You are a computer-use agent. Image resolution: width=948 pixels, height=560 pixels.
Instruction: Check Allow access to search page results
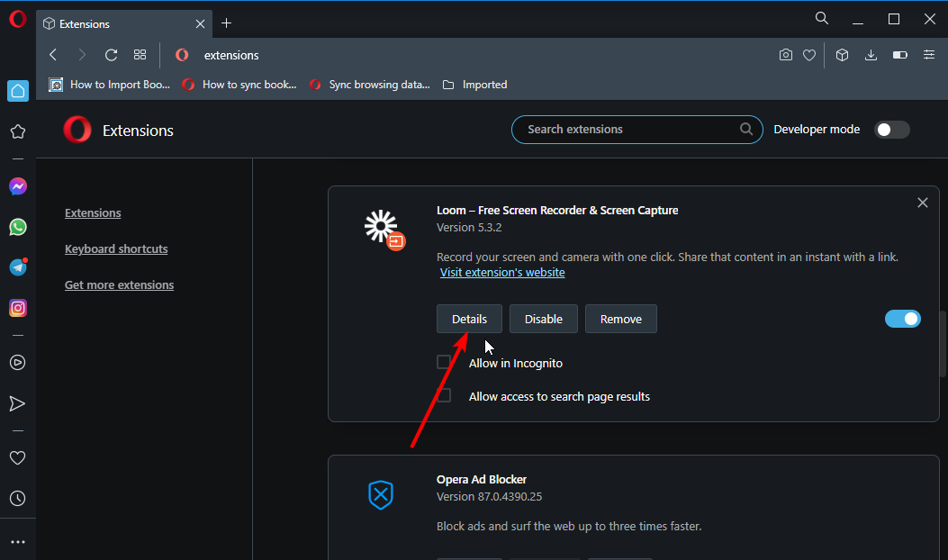pos(444,396)
